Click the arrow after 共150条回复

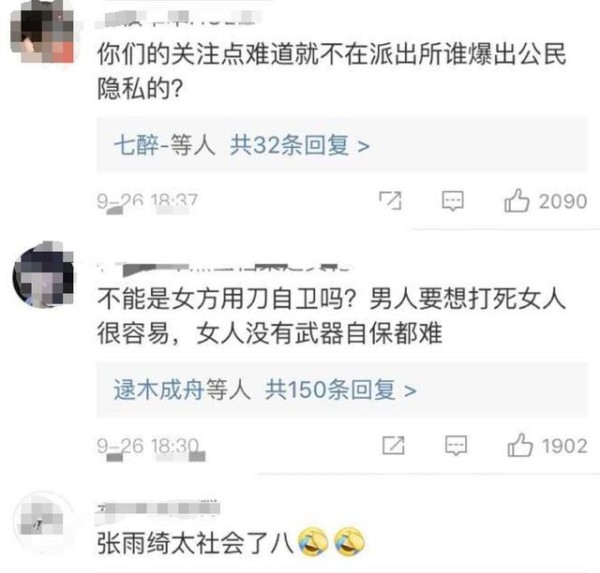(410, 391)
